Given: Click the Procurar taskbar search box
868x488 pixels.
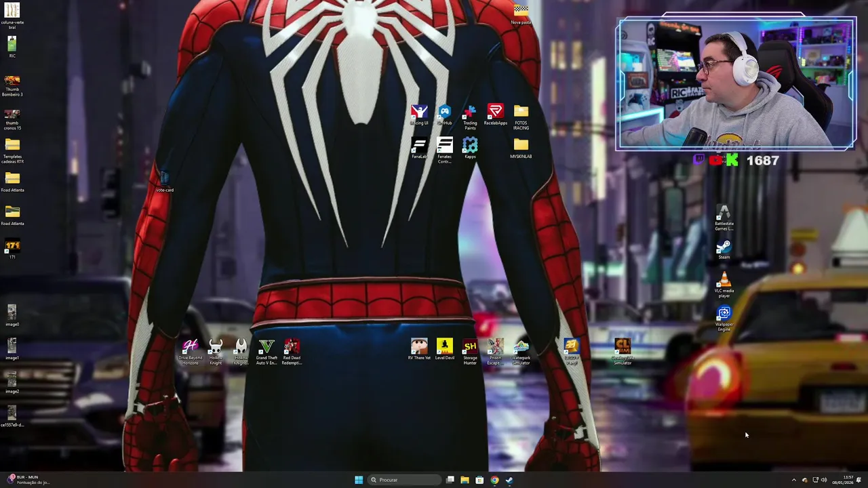Looking at the screenshot, I should (x=403, y=480).
